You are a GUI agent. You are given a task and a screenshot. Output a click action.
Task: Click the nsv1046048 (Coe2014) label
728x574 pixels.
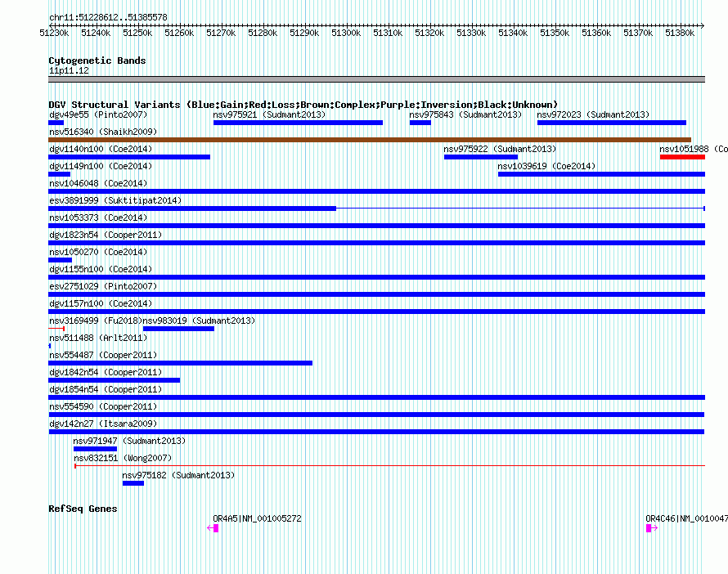point(98,183)
